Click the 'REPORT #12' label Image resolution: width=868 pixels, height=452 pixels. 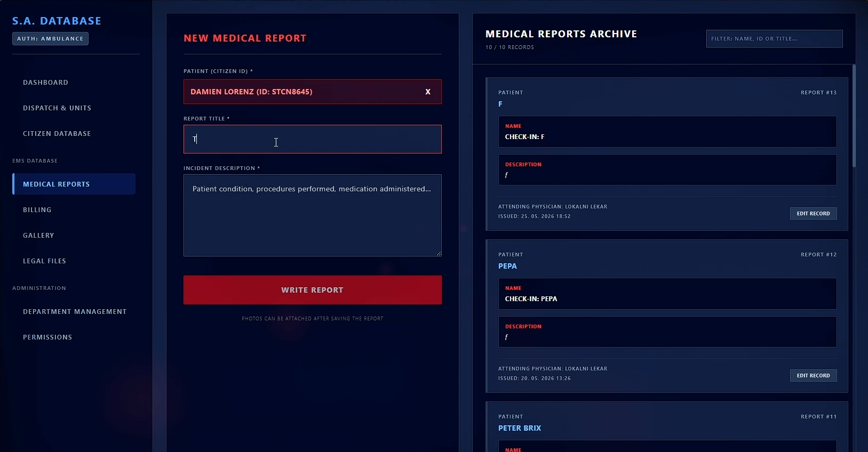click(819, 255)
